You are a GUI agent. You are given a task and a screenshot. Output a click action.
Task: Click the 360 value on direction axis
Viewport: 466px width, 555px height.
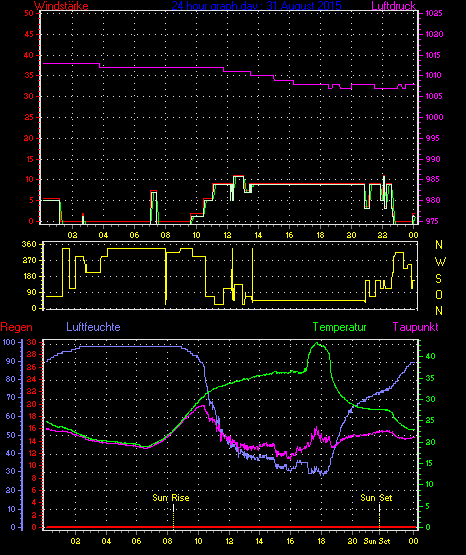pyautogui.click(x=29, y=244)
